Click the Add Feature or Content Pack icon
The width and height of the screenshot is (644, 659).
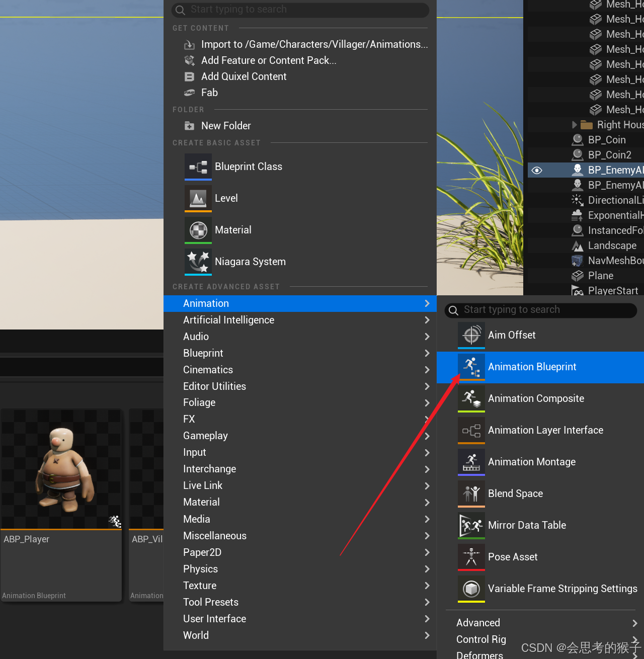point(189,60)
